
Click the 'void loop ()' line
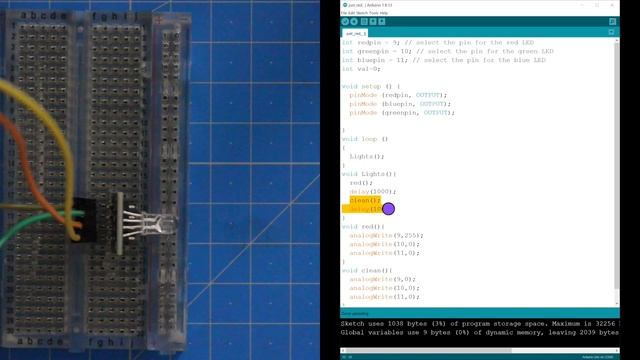(x=365, y=139)
